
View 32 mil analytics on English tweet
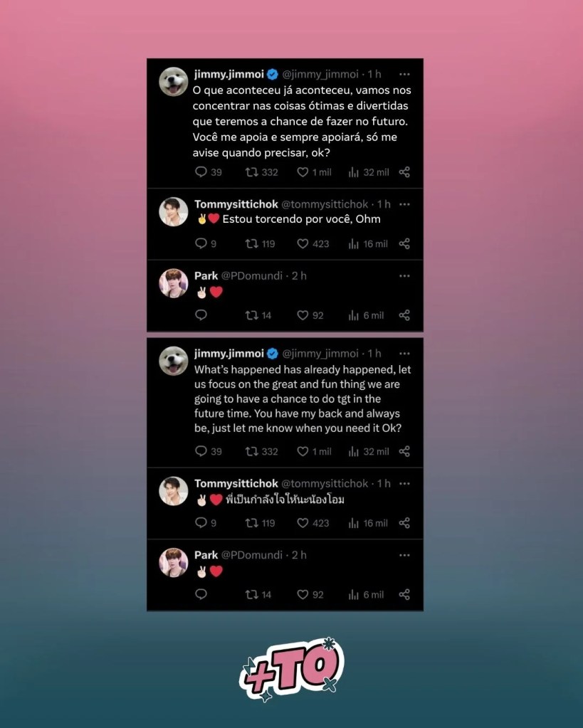(369, 451)
